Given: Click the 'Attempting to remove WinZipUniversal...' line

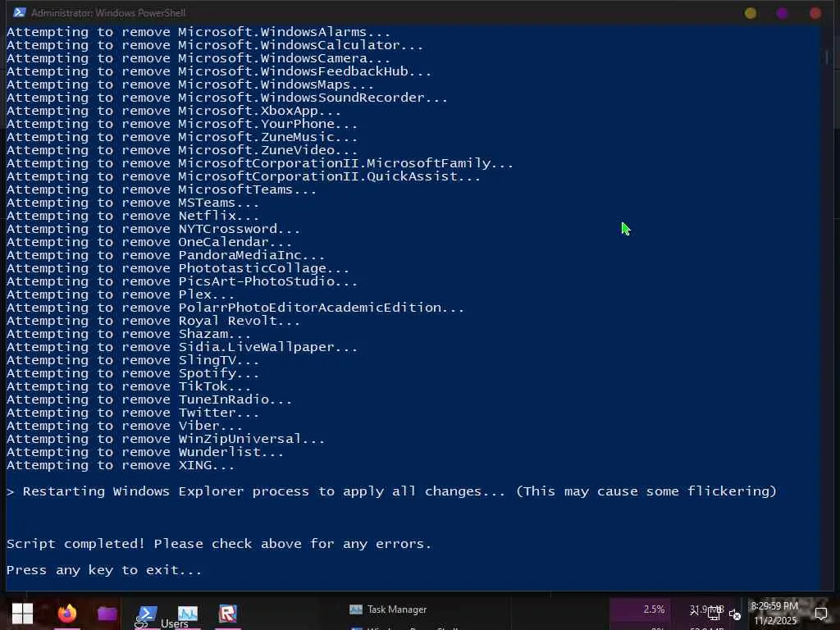Looking at the screenshot, I should click(166, 439).
